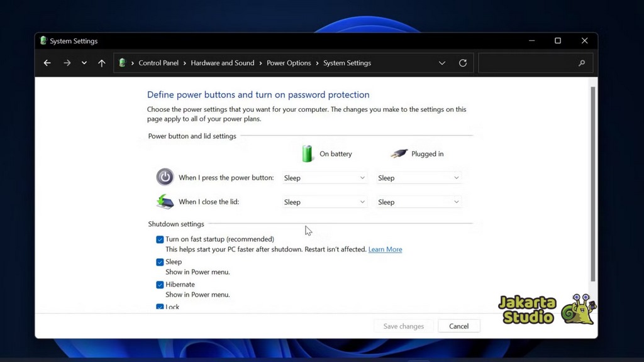The image size is (644, 362).
Task: Click the laptop lid icon
Action: click(x=165, y=202)
